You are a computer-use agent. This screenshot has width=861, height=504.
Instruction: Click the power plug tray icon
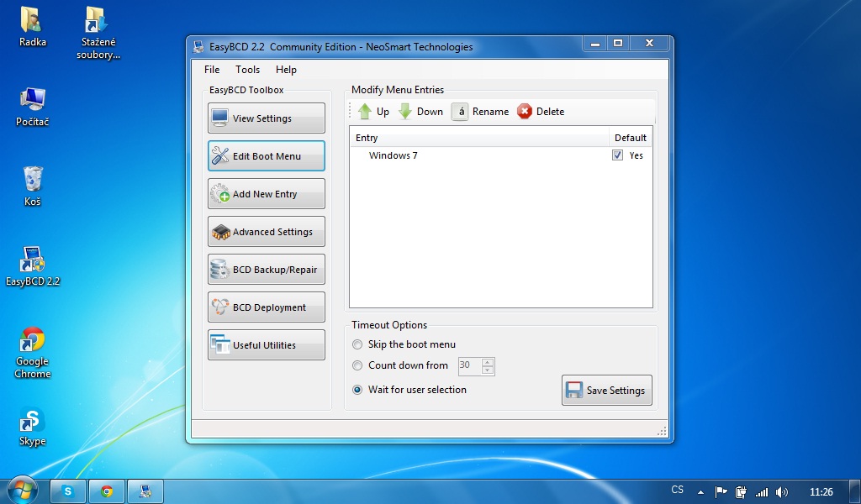[x=742, y=492]
